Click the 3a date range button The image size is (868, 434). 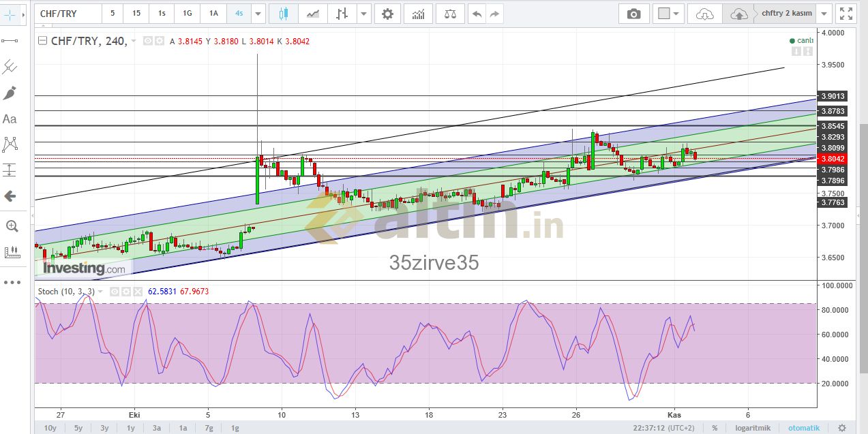[157, 428]
